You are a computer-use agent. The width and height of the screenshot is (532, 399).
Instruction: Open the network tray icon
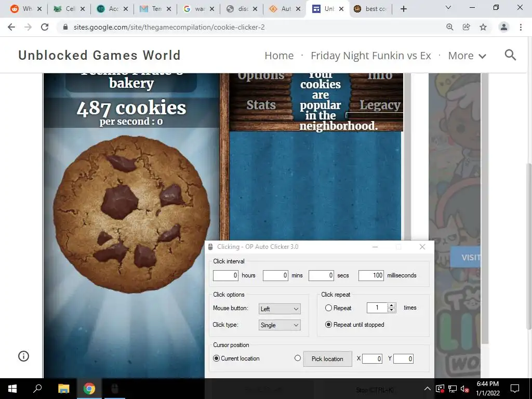(453, 389)
